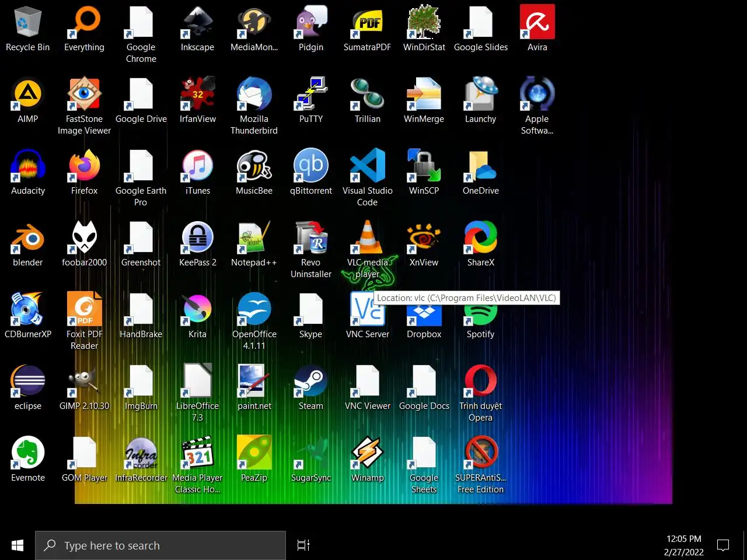Select the Everything search shortcut
Screen dimensions: 747x560
pos(84,22)
